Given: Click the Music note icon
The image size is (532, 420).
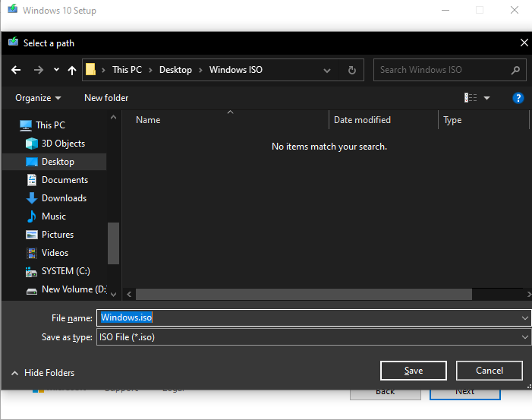Looking at the screenshot, I should (32, 216).
